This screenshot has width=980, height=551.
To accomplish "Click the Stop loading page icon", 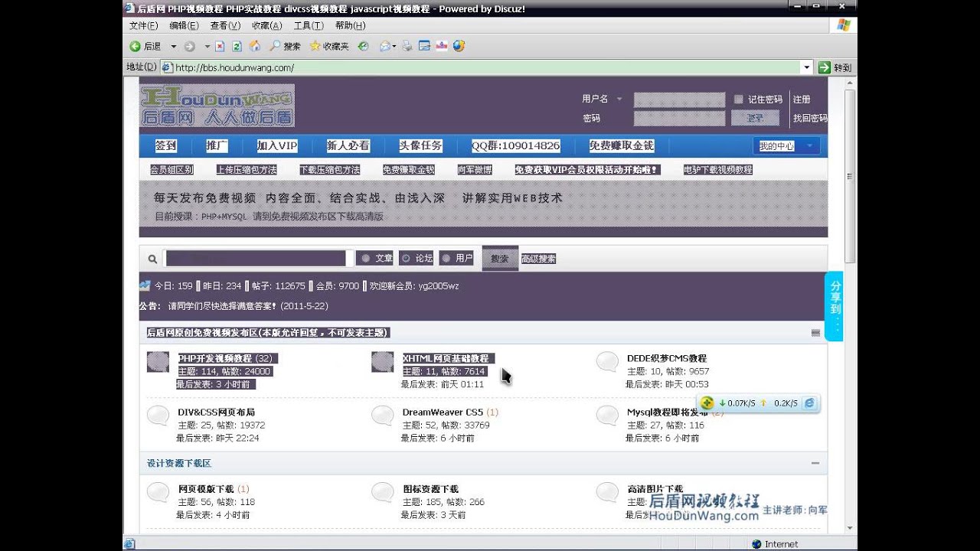I will click(x=220, y=46).
